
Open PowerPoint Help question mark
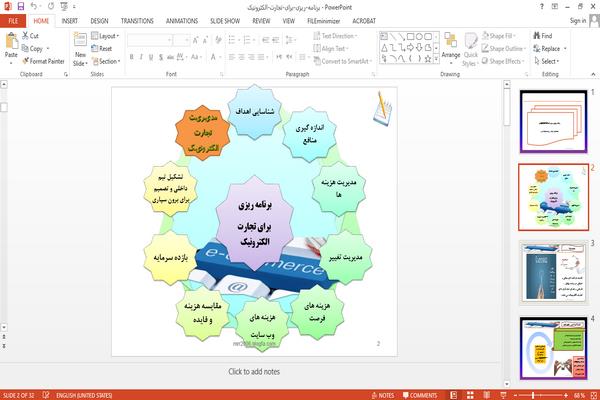[541, 7]
